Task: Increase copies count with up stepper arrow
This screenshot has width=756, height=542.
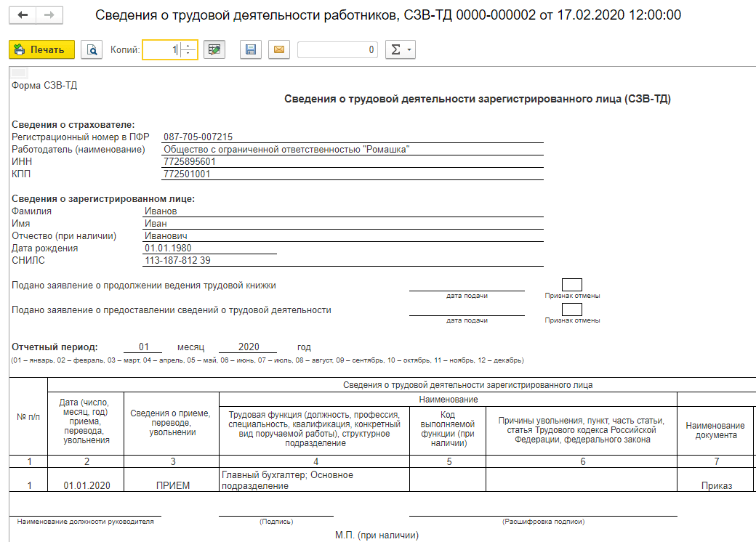Action: pyautogui.click(x=188, y=46)
